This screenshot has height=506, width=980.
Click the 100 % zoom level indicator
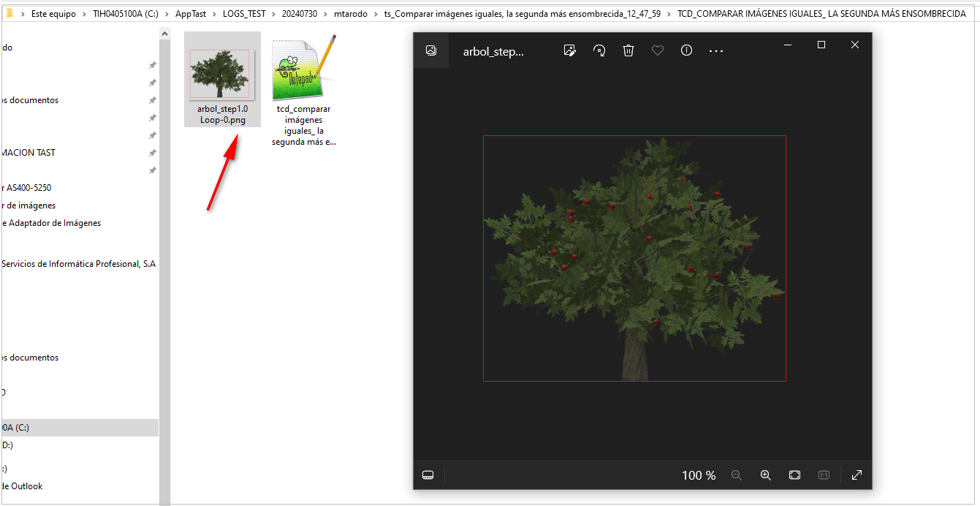click(x=698, y=475)
